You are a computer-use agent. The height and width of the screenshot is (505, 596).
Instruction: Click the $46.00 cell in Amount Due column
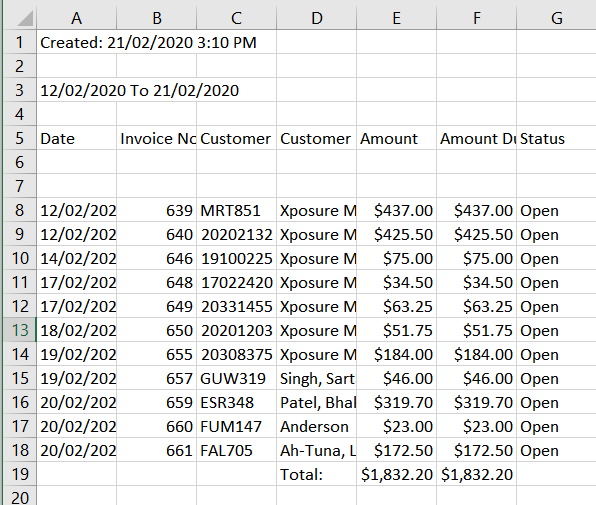(477, 378)
